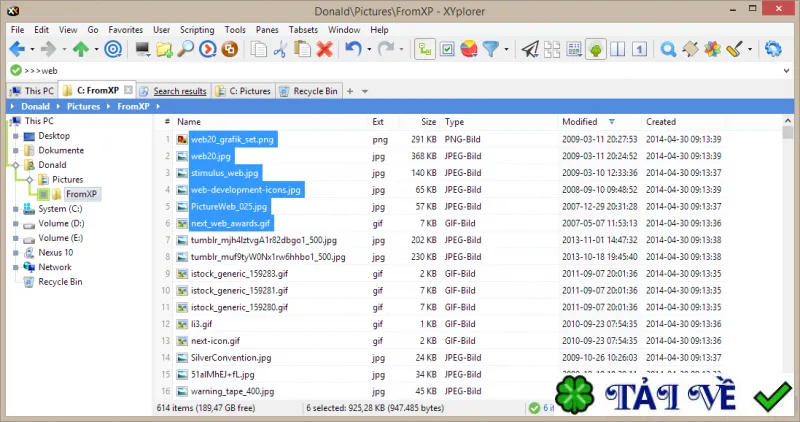800x422 pixels.
Task: Open dropdown next to Visual Filter funnel
Action: [x=506, y=49]
